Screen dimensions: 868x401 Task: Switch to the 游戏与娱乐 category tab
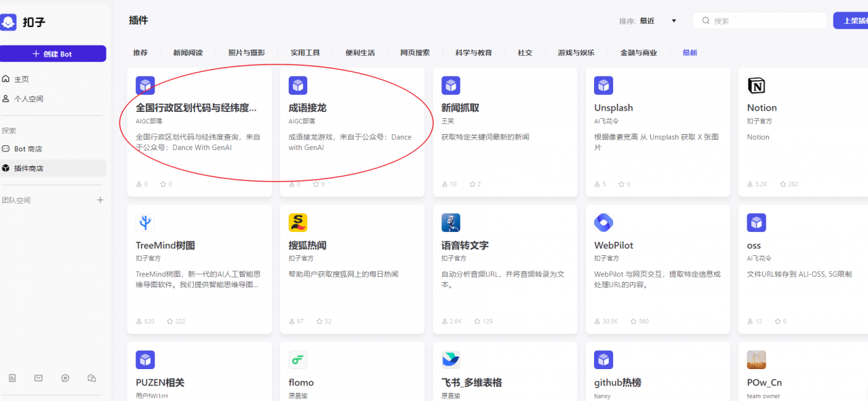coord(576,53)
